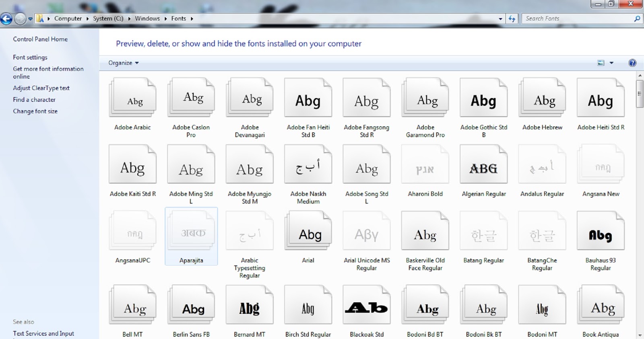Open Find a character link

click(34, 100)
